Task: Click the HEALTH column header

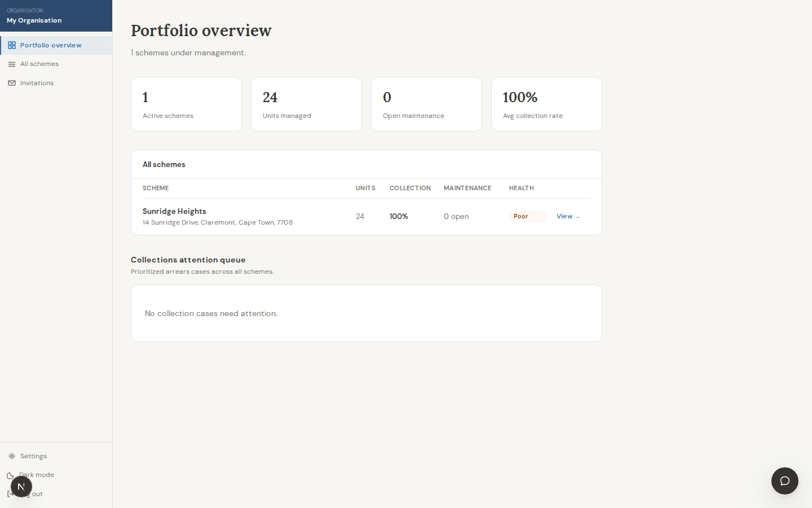Action: click(522, 188)
